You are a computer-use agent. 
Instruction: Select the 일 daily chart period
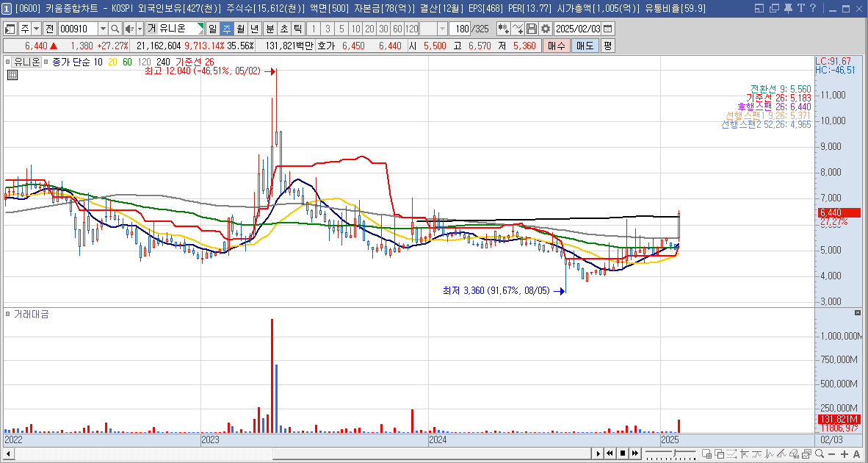(x=212, y=29)
